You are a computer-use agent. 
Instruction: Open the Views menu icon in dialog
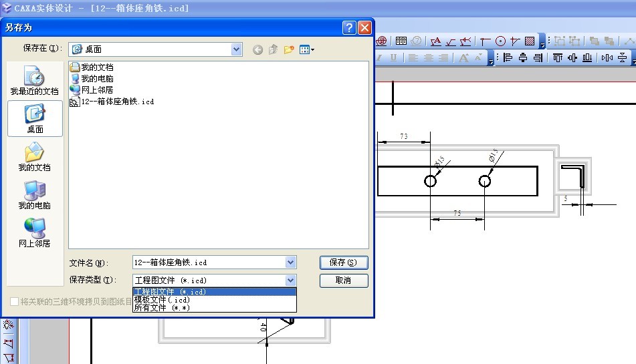pos(307,49)
